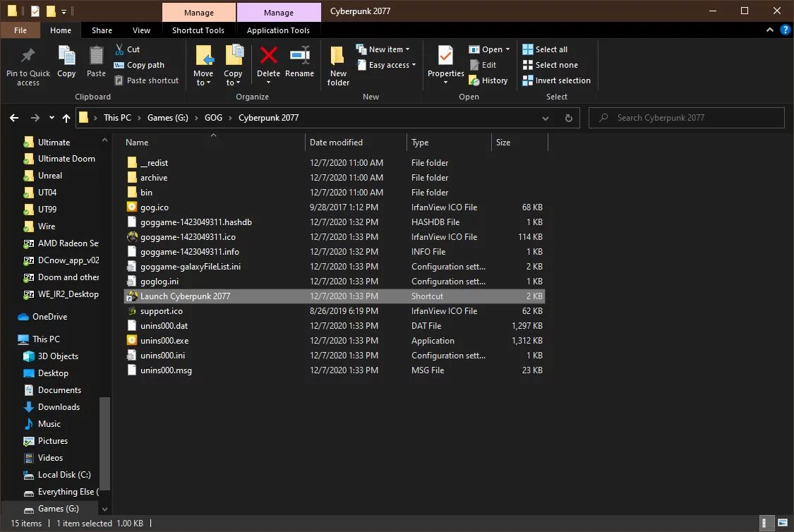Screen dimensions: 794x532
Task: Create a New folder from ribbon
Action: (338, 65)
